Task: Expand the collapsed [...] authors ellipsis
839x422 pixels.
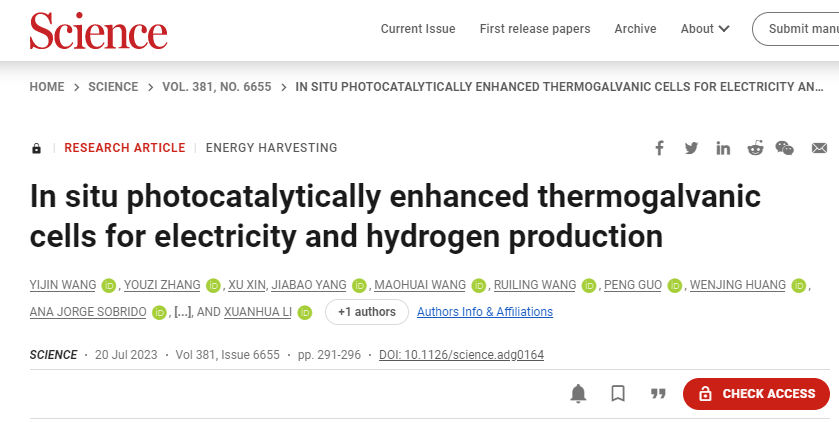Action: click(183, 312)
